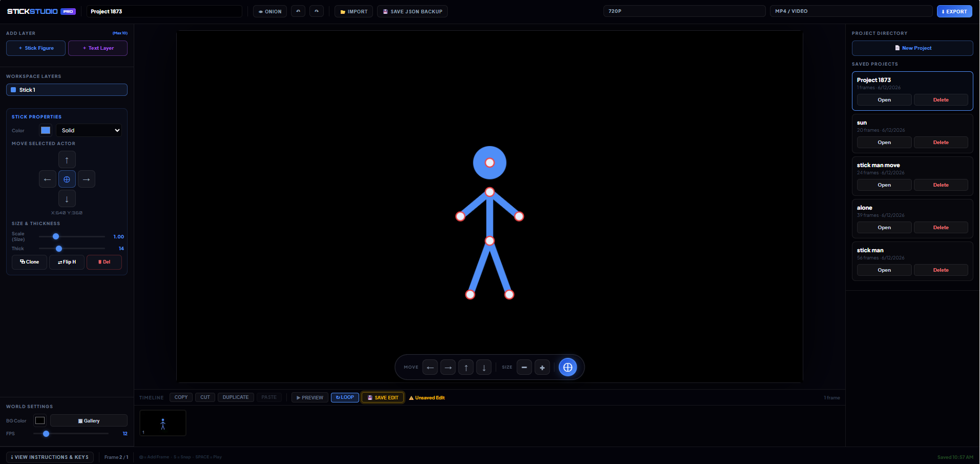Decrease size with canvas minus button
Image resolution: width=980 pixels, height=464 pixels.
click(x=524, y=368)
